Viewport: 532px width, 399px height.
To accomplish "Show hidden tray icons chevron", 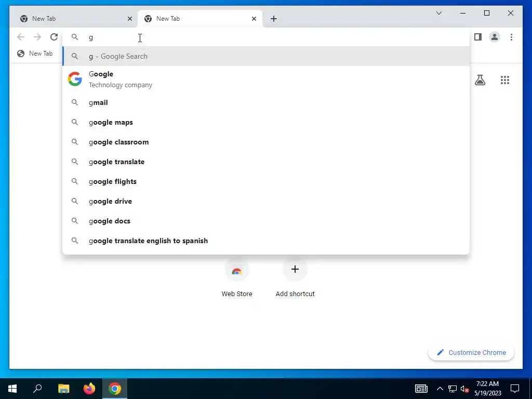I will pos(440,389).
